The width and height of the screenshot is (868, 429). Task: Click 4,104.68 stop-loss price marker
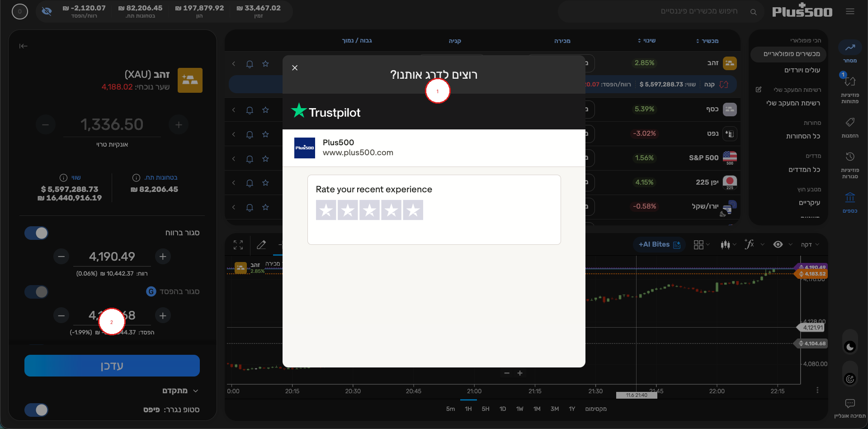(811, 343)
